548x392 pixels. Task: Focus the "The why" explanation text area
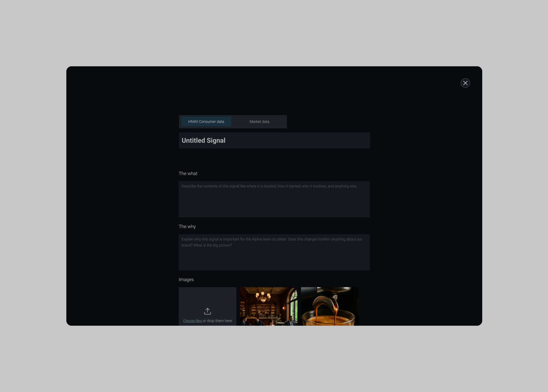(x=274, y=257)
